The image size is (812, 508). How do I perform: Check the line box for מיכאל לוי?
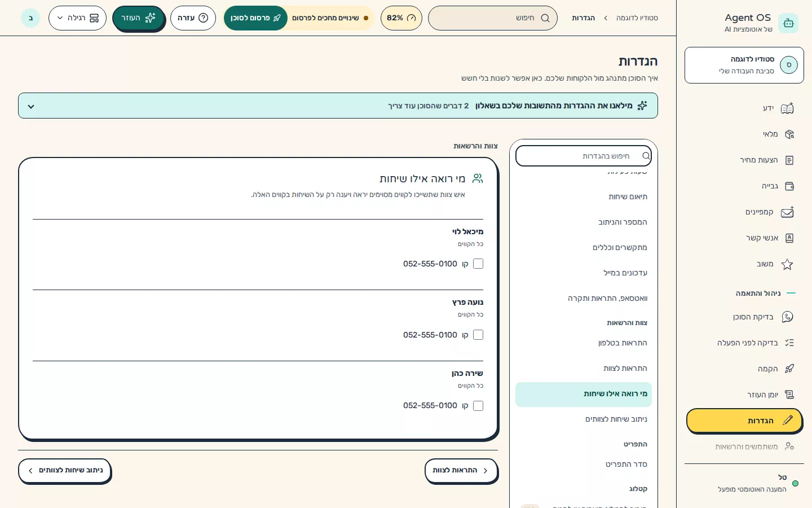click(x=478, y=264)
